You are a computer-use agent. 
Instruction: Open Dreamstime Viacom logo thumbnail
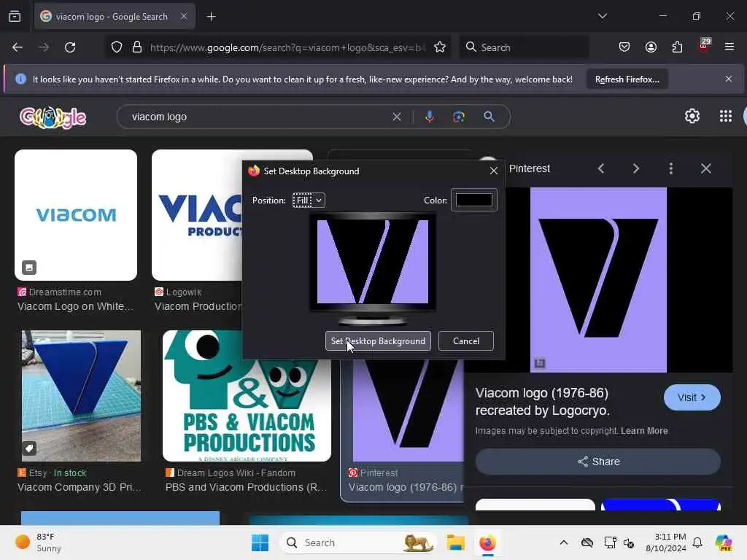pyautogui.click(x=76, y=215)
